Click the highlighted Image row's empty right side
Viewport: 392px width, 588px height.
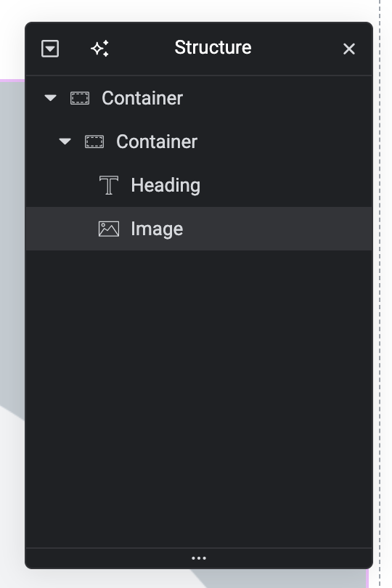[277, 229]
